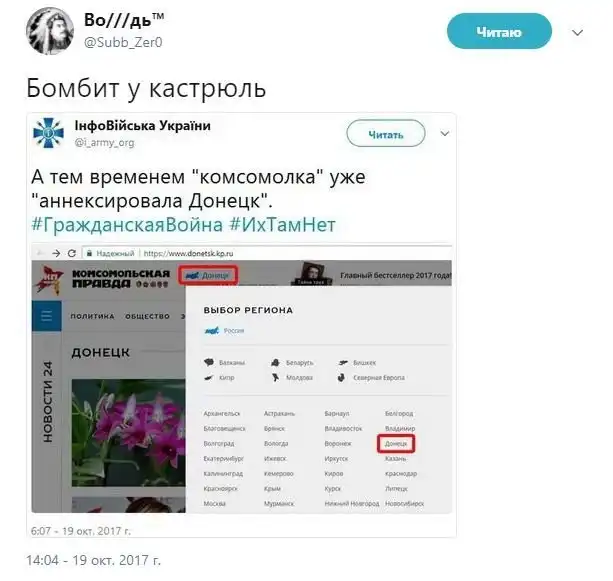The image size is (613, 581).
Task: Expand the chevron beside Читаю button
Action: pos(577,32)
